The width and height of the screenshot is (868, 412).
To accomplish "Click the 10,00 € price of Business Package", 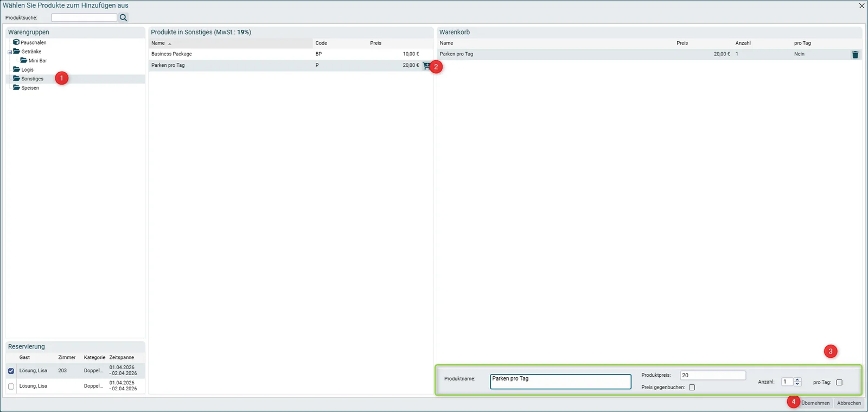I will pyautogui.click(x=411, y=54).
